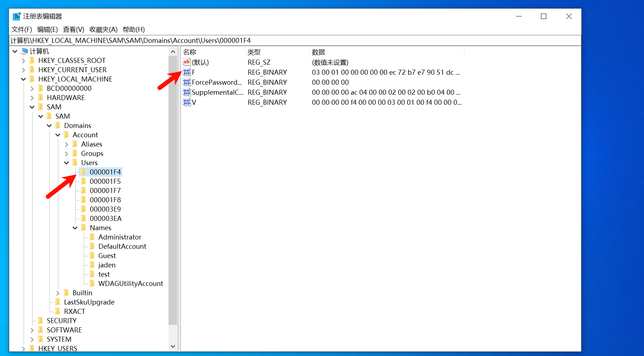
Task: Click the 计算机 root computer icon
Action: (x=25, y=51)
